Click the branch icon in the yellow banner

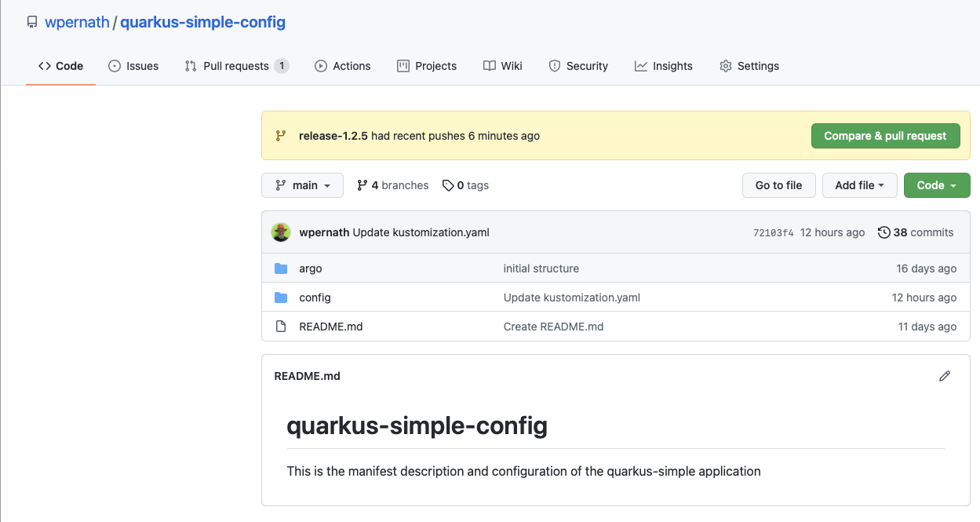(281, 136)
